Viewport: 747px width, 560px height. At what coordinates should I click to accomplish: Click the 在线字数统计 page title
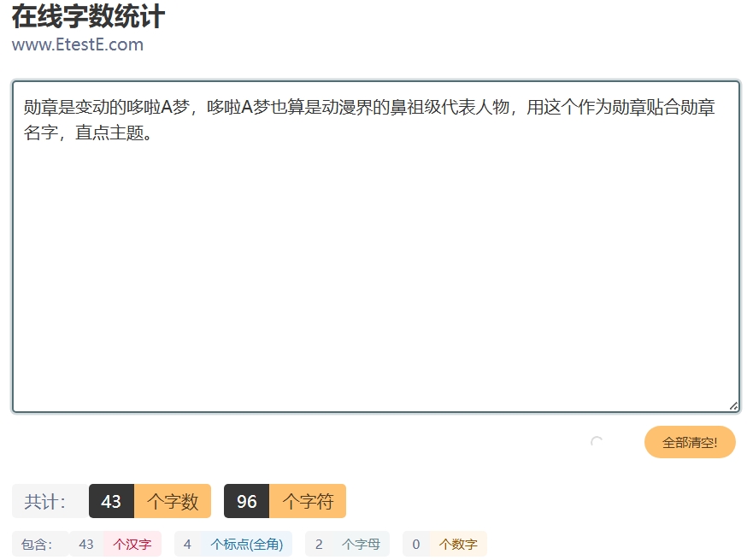[x=89, y=15]
